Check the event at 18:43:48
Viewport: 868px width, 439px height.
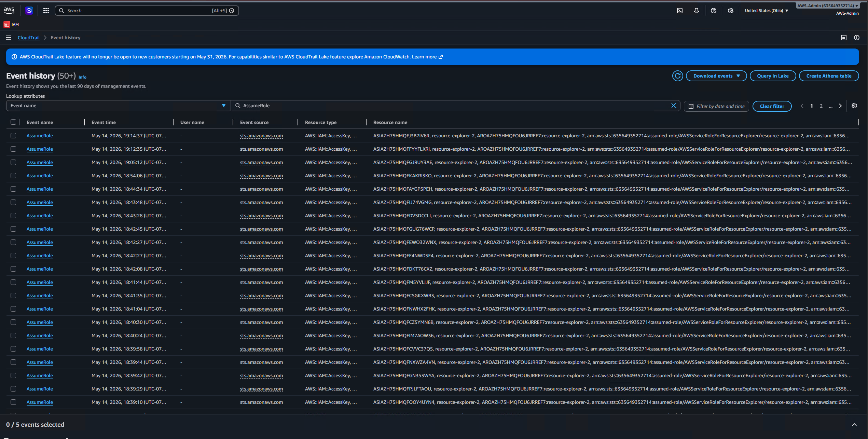(x=13, y=202)
